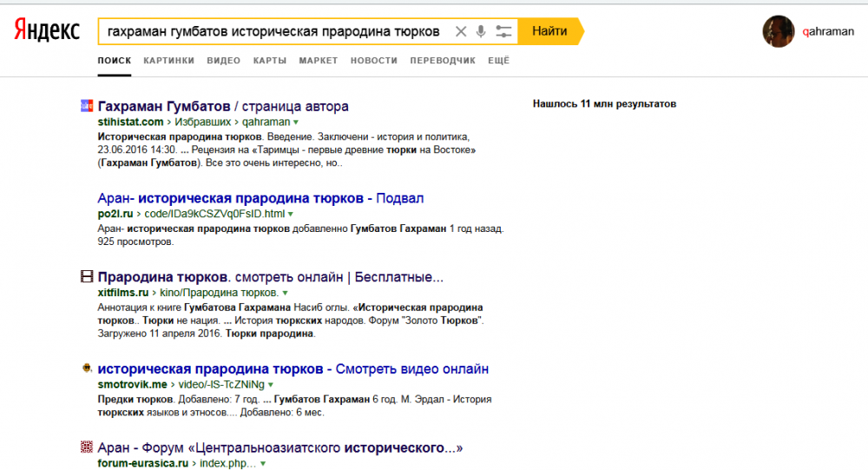Open result 'историческая прародина тюрков - Смотреть видео онлайн'
The width and height of the screenshot is (868, 470).
[x=293, y=368]
